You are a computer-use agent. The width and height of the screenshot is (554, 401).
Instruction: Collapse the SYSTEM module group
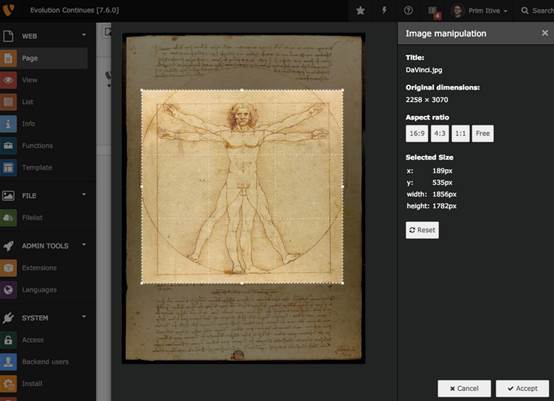[x=84, y=317]
